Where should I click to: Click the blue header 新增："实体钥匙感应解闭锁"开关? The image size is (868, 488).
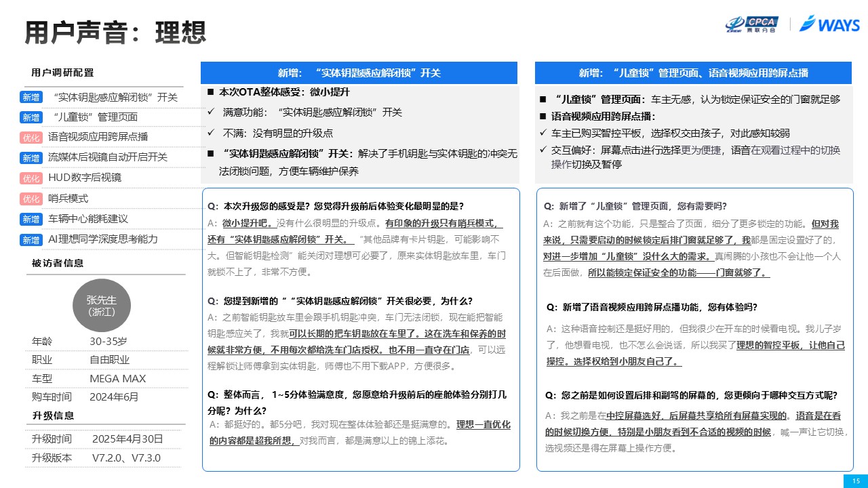pyautogui.click(x=359, y=73)
